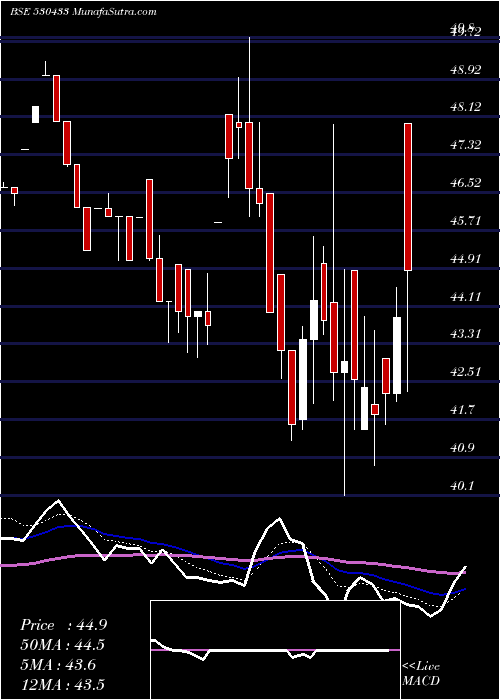Click the 47.32 price axis label
Image resolution: width=500 pixels, height=700 pixels.
[466, 145]
